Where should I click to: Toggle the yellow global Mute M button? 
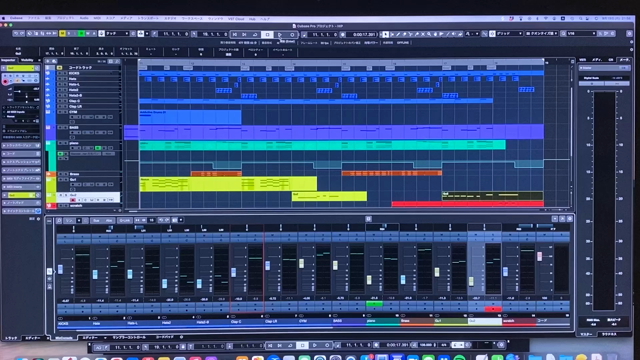click(62, 33)
